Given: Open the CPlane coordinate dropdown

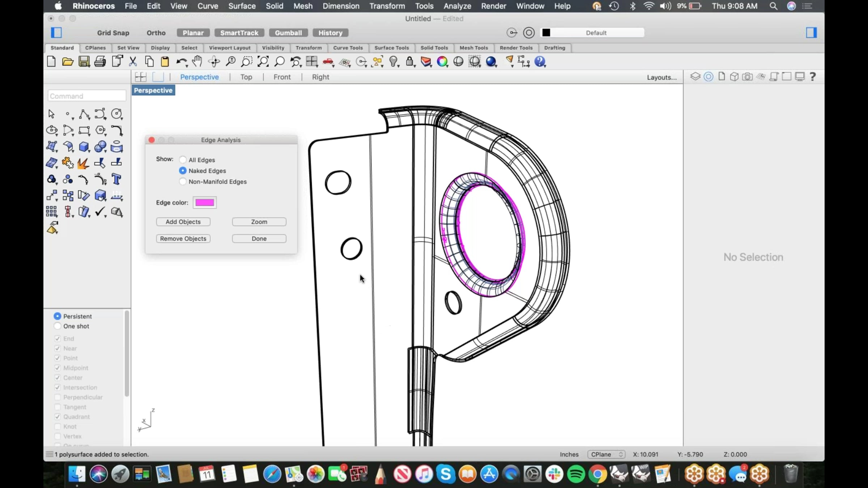Looking at the screenshot, I should coord(606,454).
